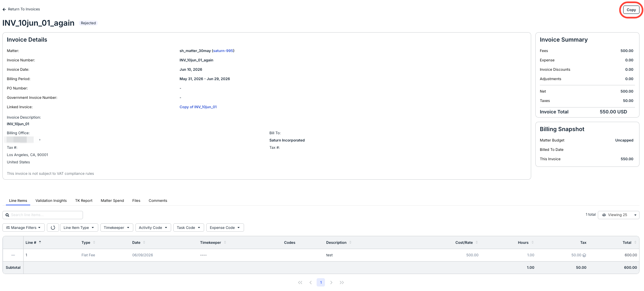This screenshot has height=291, width=644.
Task: Click This Invoice value 550.00
Action: pyautogui.click(x=627, y=159)
